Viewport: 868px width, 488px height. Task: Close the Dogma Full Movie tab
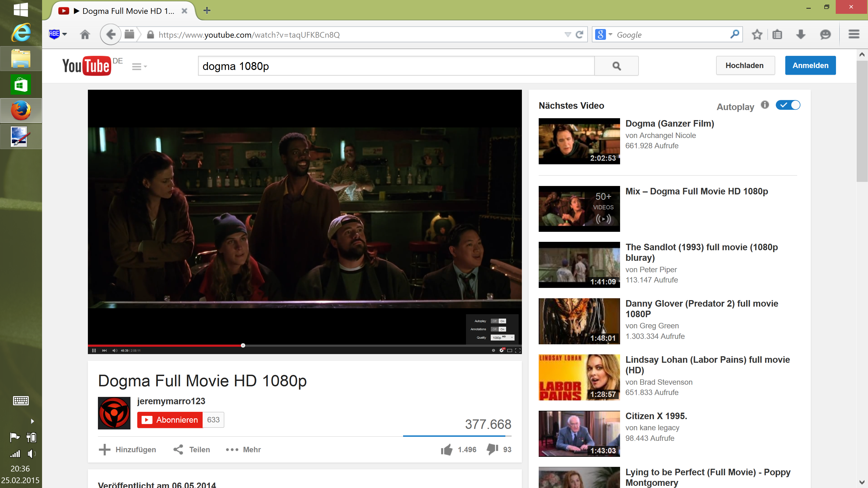(184, 11)
